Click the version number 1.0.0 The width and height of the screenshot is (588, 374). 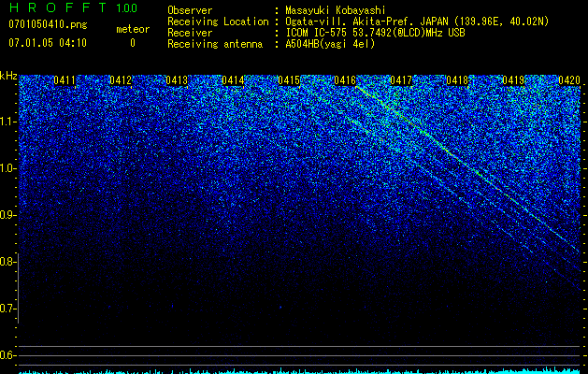126,8
